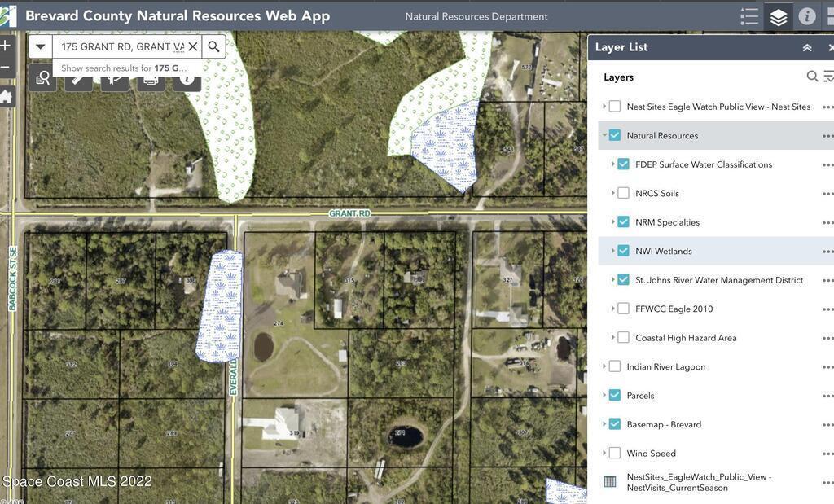Search layers using the Layer List magnifier

[x=812, y=77]
